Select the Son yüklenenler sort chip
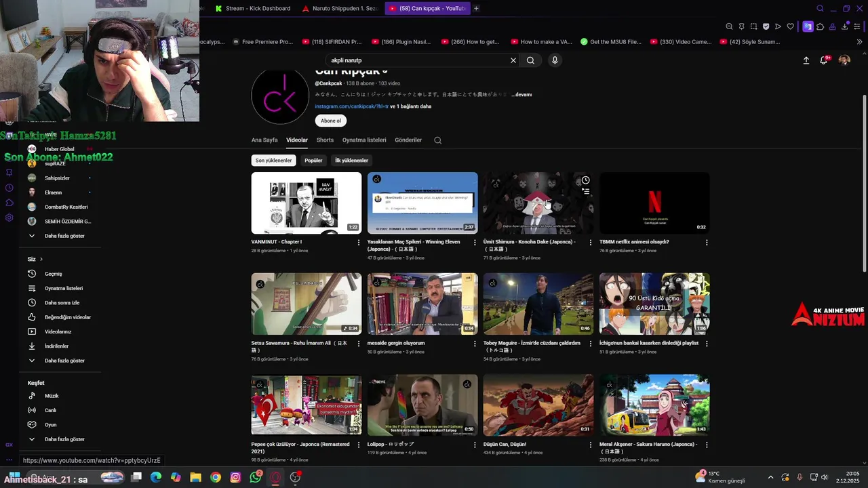Image resolution: width=868 pixels, height=488 pixels. [x=274, y=161]
